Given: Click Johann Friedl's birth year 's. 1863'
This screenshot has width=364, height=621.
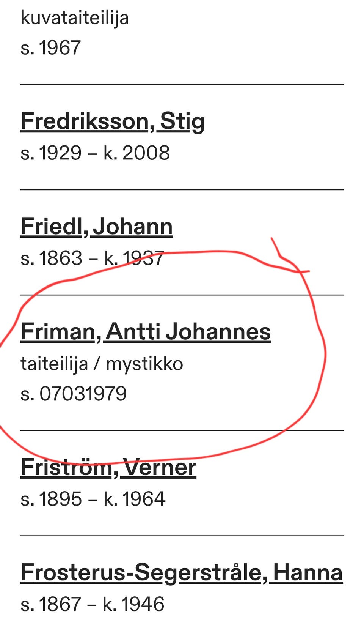Looking at the screenshot, I should pyautogui.click(x=51, y=258).
